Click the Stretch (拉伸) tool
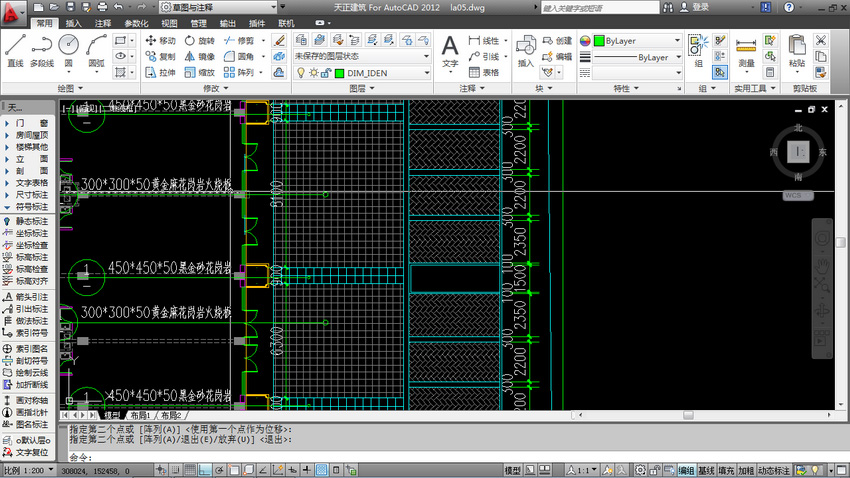The image size is (850, 478). click(x=160, y=72)
